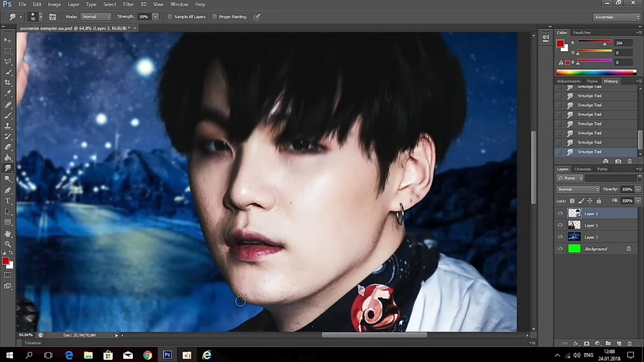
Task: Open the Select menu
Action: point(109,4)
